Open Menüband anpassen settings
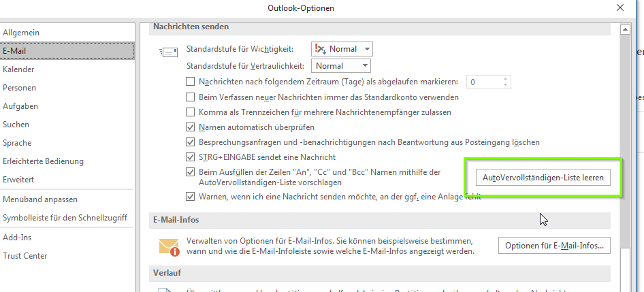This screenshot has height=292, width=644. [x=67, y=199]
